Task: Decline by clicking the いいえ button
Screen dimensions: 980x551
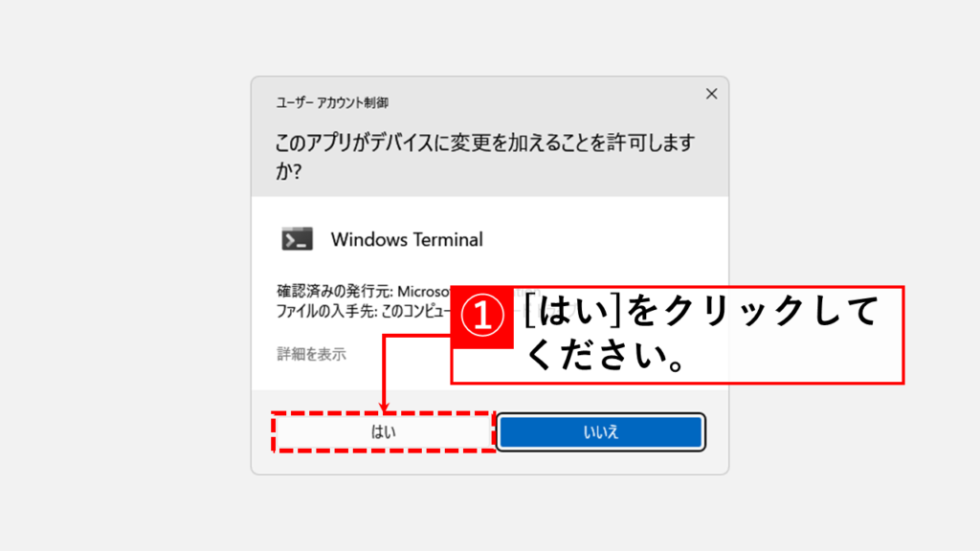Action: coord(601,431)
